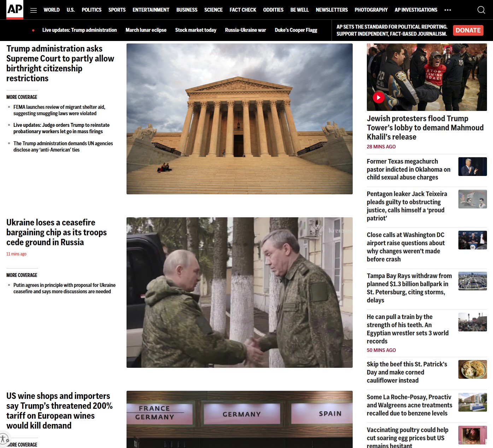493x448 pixels.
Task: Click the megachurch pastor story thumbnail
Action: pos(473,167)
